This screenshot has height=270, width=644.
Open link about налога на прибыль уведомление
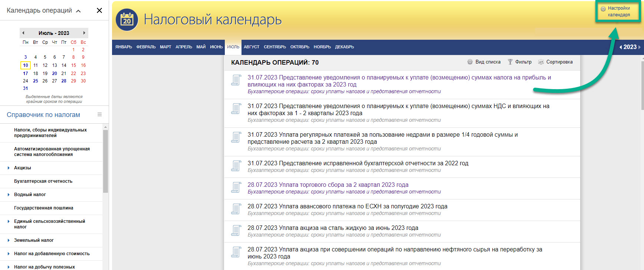[x=399, y=81]
